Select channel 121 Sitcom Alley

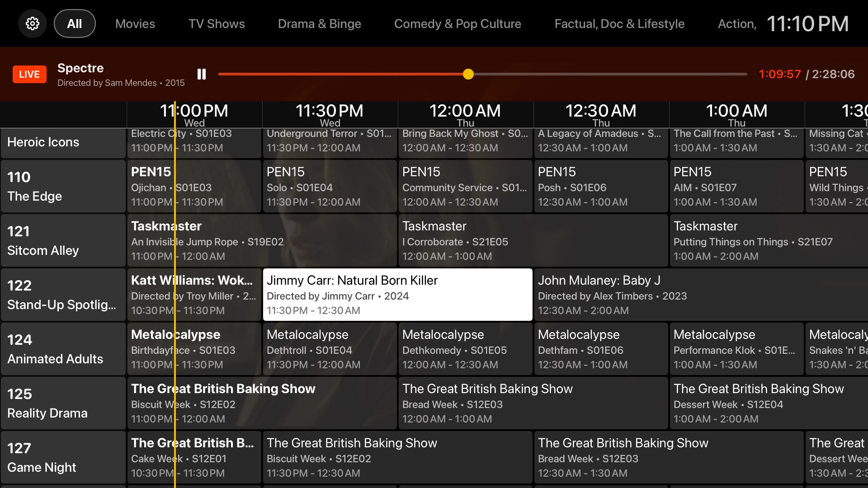[63, 240]
